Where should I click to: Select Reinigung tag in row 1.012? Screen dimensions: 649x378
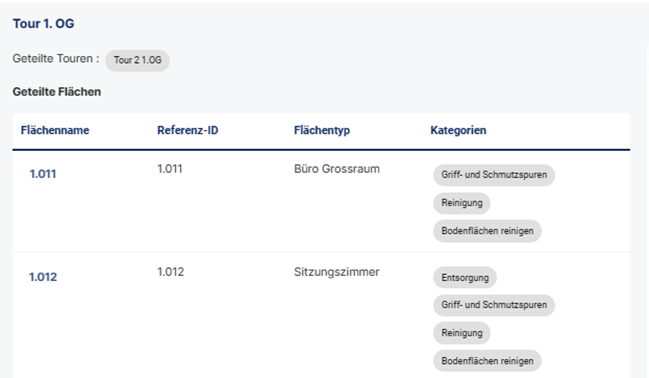pos(462,333)
